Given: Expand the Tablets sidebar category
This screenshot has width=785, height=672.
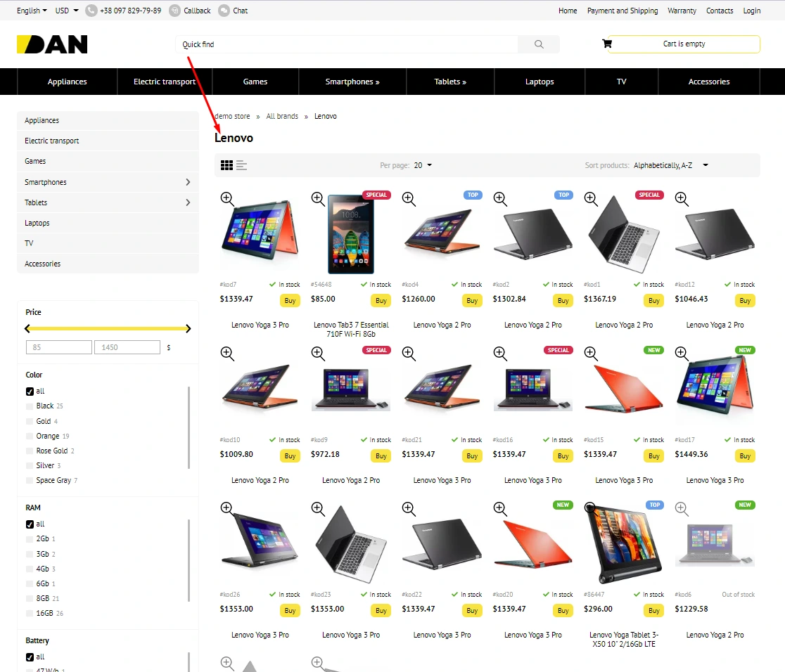Looking at the screenshot, I should tap(189, 202).
